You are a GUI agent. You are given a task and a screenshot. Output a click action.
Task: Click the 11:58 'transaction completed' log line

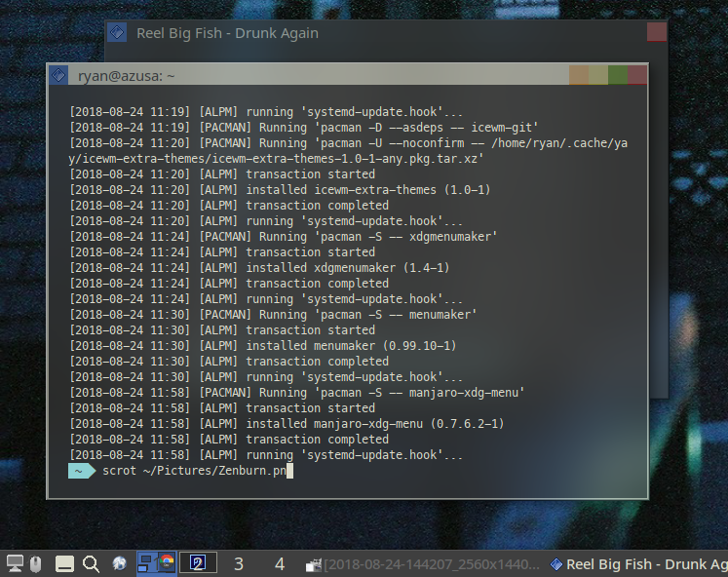pos(229,440)
